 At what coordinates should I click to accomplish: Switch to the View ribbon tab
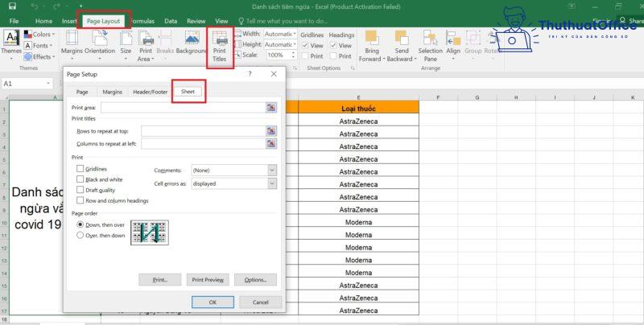(221, 21)
